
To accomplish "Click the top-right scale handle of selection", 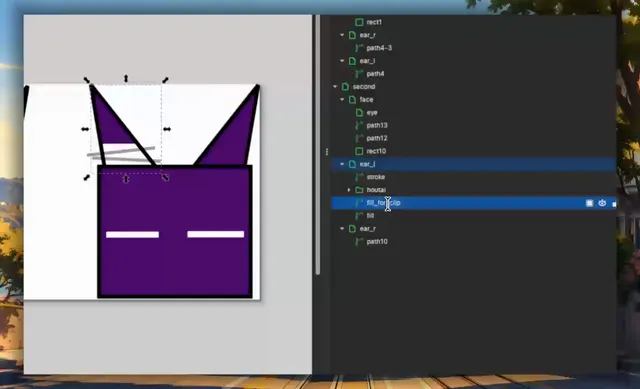I will tap(165, 80).
